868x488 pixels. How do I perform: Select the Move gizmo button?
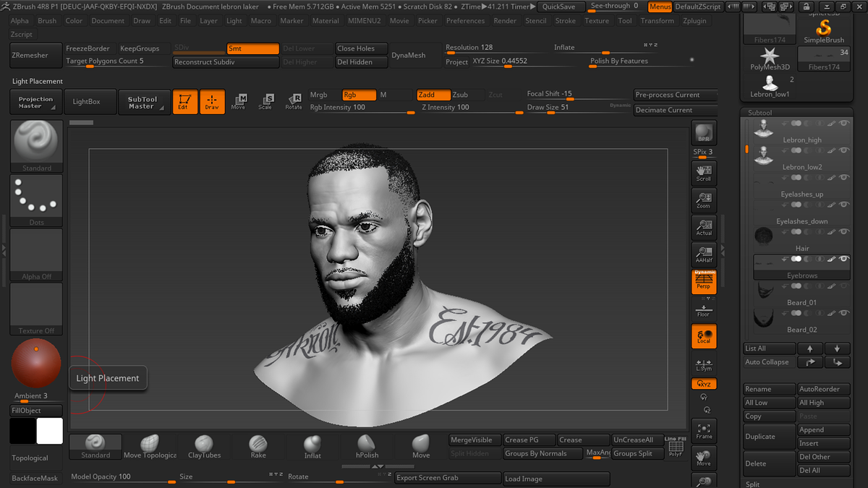point(238,102)
